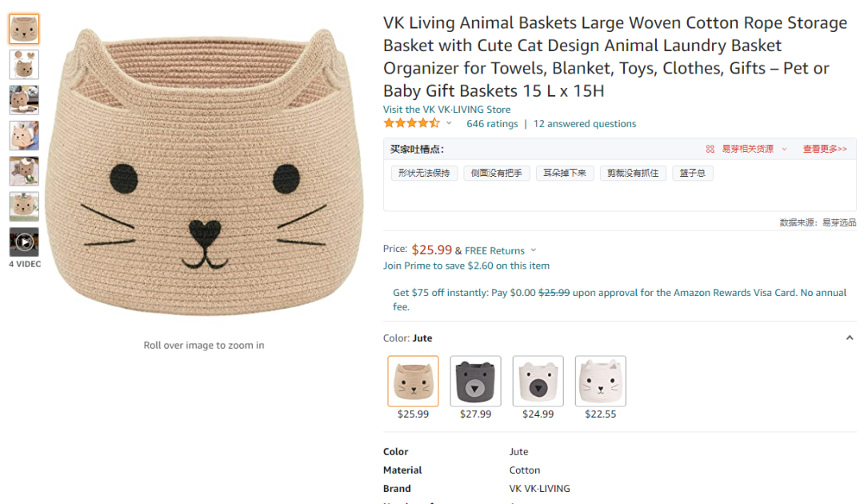Expand the FREE Returns chevron
This screenshot has height=504, width=864.
pyautogui.click(x=534, y=250)
